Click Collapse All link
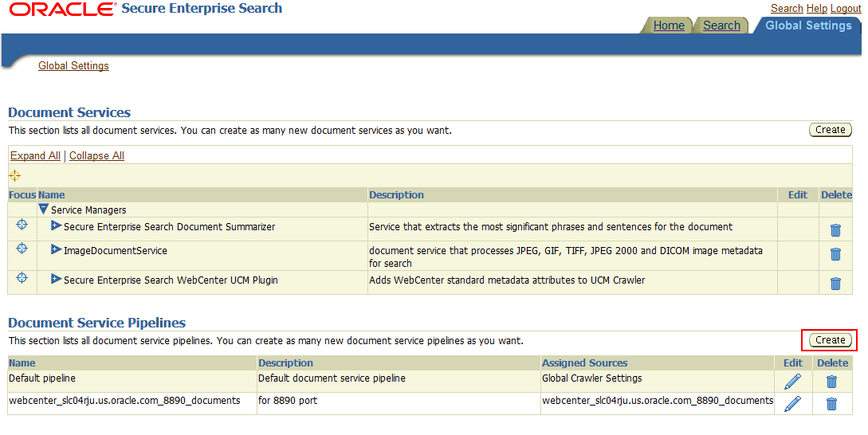This screenshot has height=435, width=868. (97, 155)
